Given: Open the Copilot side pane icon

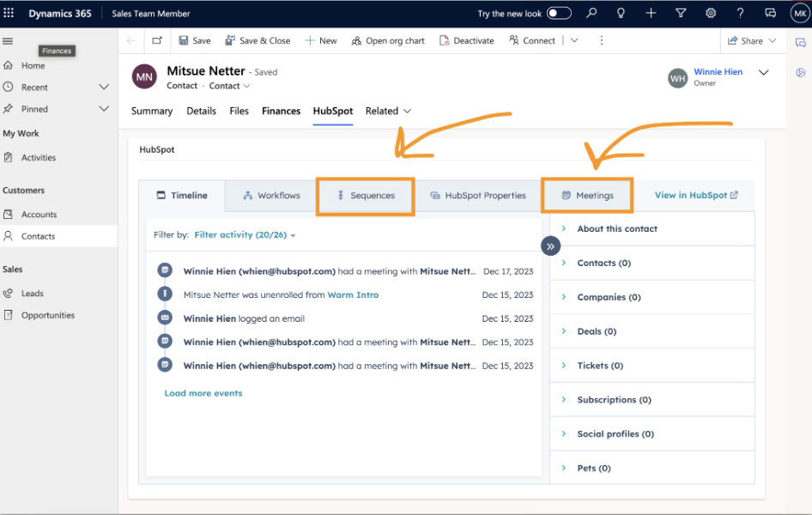Looking at the screenshot, I should [x=801, y=72].
